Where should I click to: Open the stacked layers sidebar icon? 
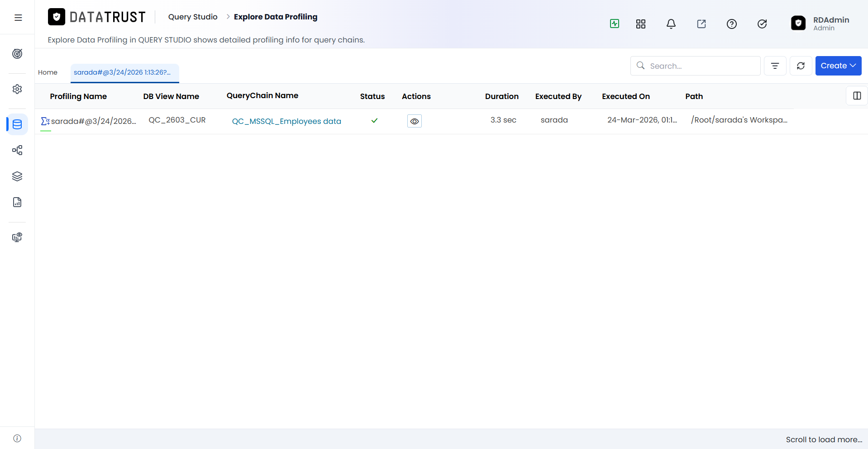(17, 176)
